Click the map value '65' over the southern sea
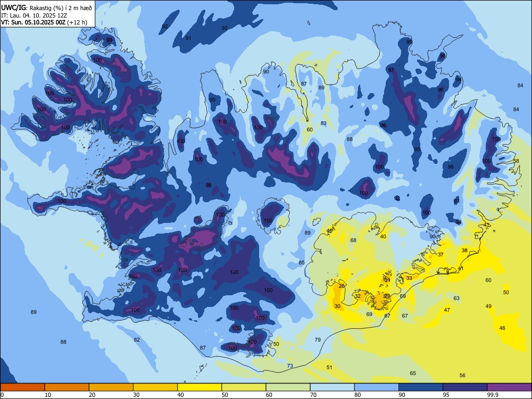532x399 pixels. pos(413,373)
